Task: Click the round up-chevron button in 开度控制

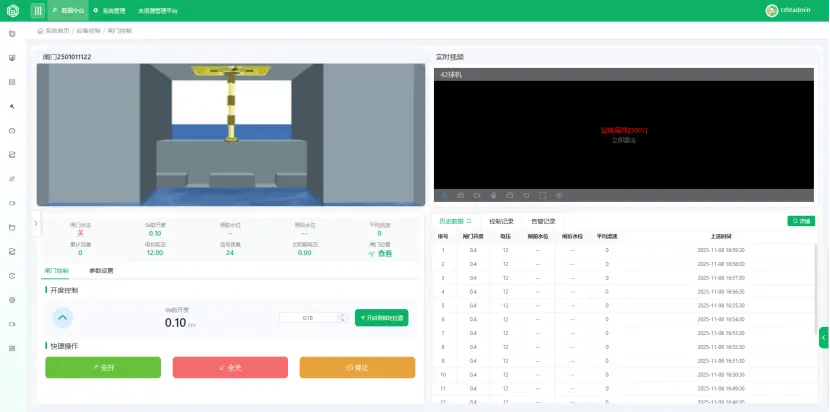Action: pos(62,318)
